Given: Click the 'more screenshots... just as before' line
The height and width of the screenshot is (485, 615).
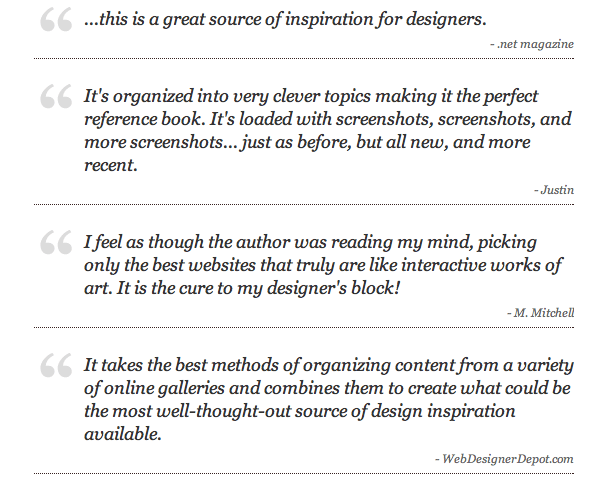Looking at the screenshot, I should pos(307,142).
